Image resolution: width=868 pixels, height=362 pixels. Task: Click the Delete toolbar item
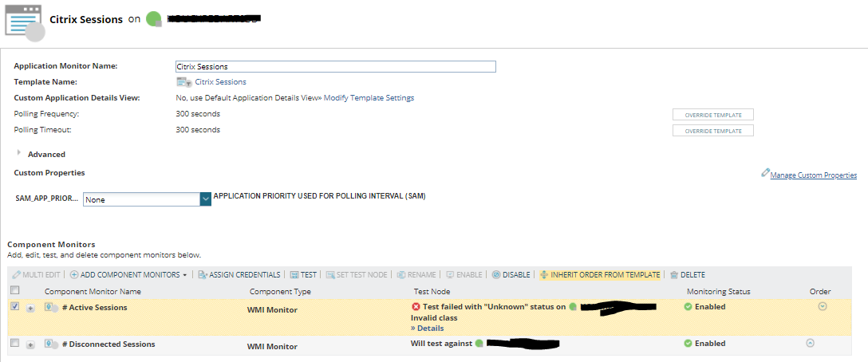(x=688, y=274)
